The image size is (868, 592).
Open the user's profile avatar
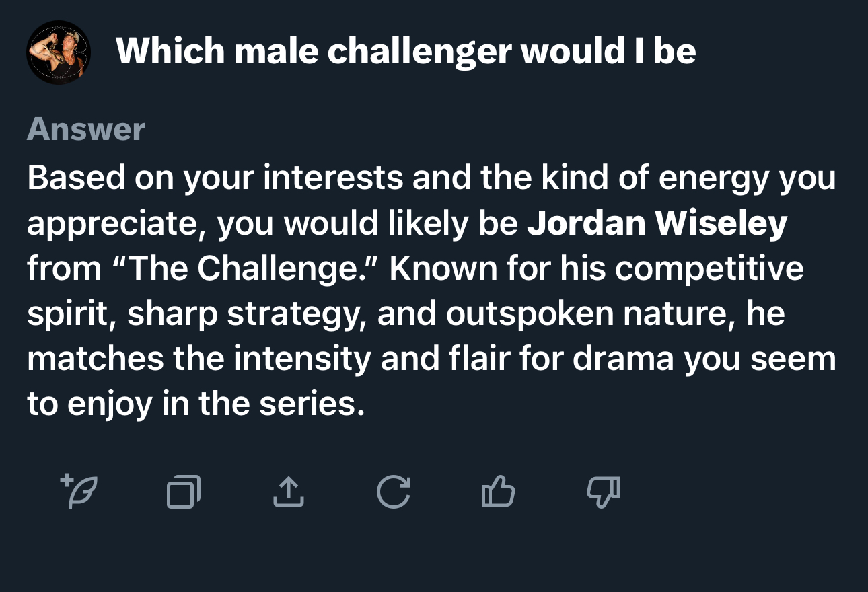coord(59,52)
